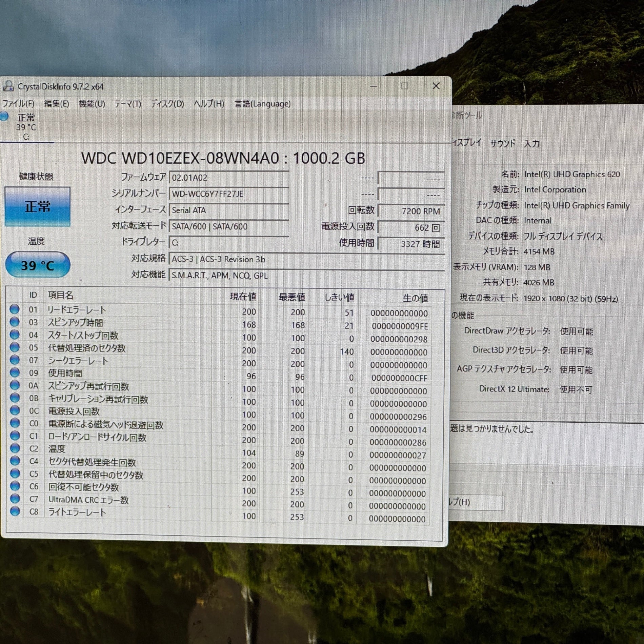Open the ディスク(D) menu

coord(167,104)
